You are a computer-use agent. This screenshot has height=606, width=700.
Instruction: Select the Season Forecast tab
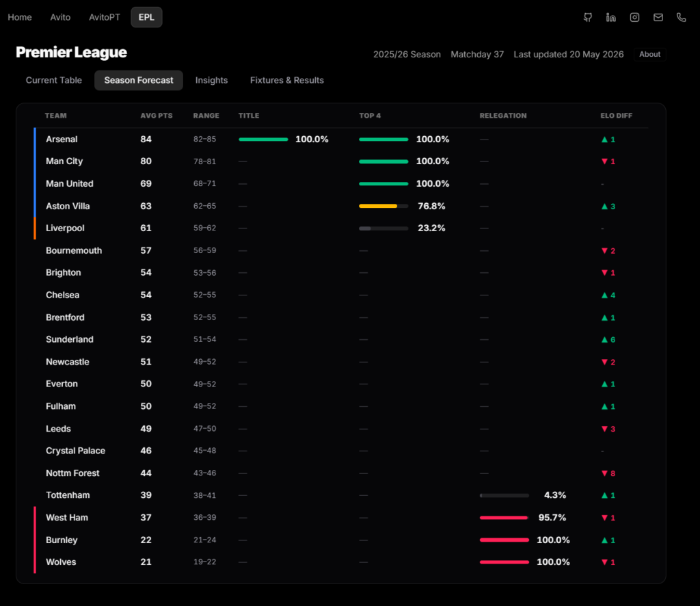click(x=139, y=81)
